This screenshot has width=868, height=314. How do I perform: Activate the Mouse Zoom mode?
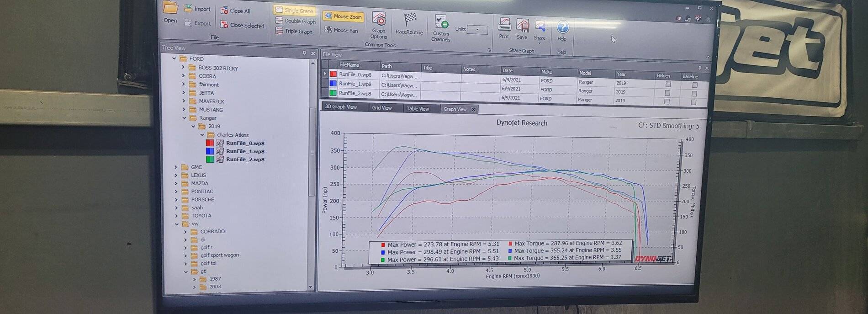[343, 16]
